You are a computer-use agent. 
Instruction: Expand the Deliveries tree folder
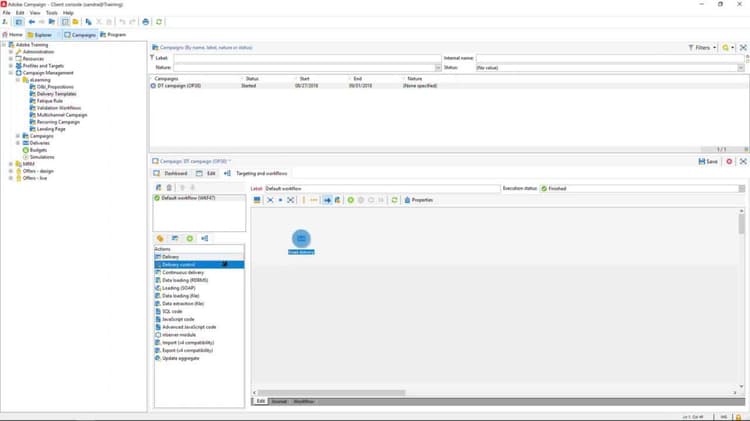18,143
